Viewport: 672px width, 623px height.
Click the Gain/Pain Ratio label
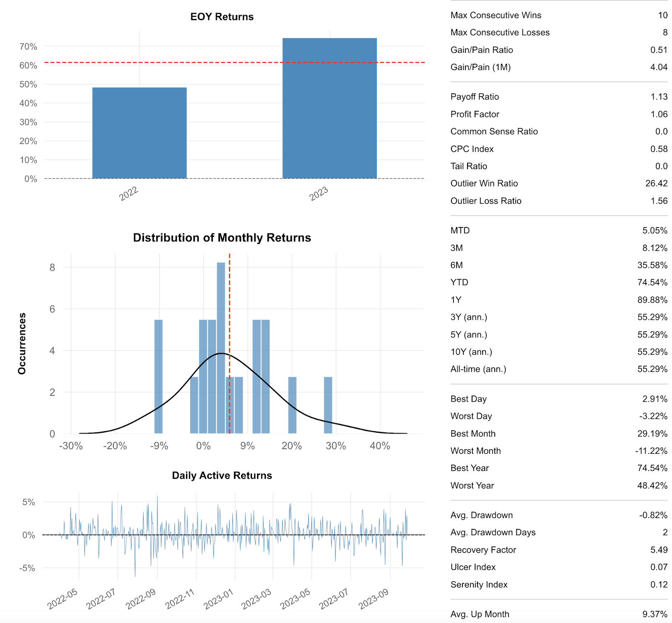click(x=482, y=50)
